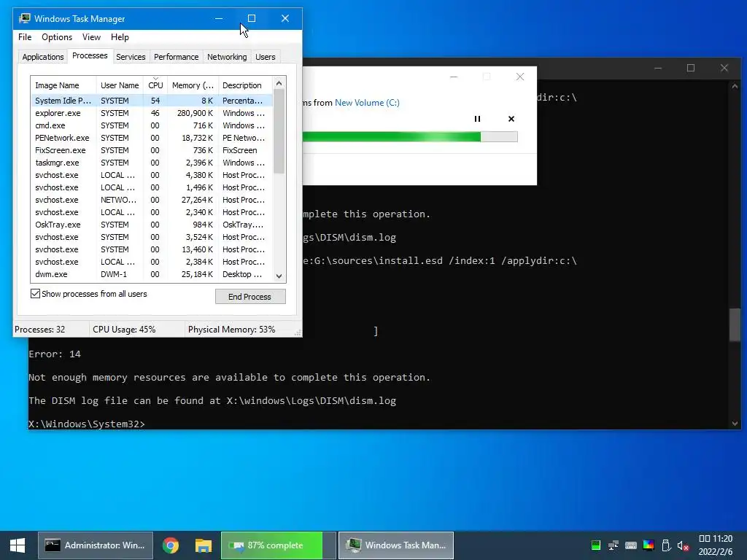Click the process list scrollbar thumb

pyautogui.click(x=279, y=132)
